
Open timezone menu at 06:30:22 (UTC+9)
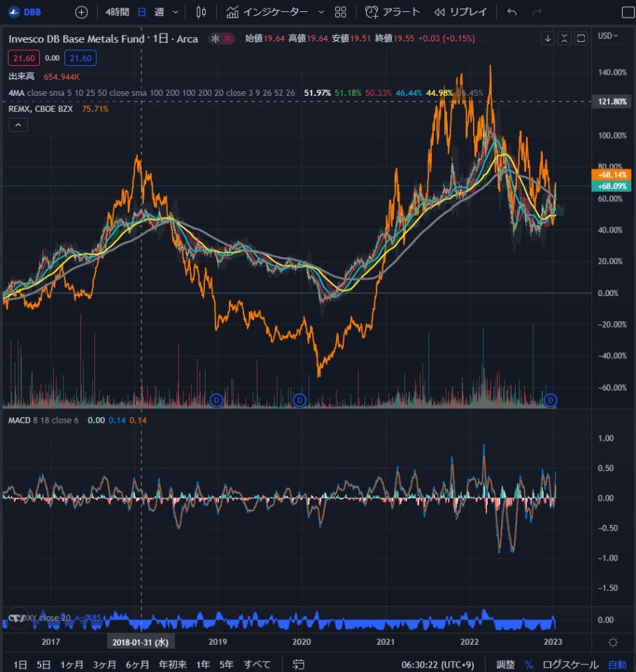tap(438, 665)
